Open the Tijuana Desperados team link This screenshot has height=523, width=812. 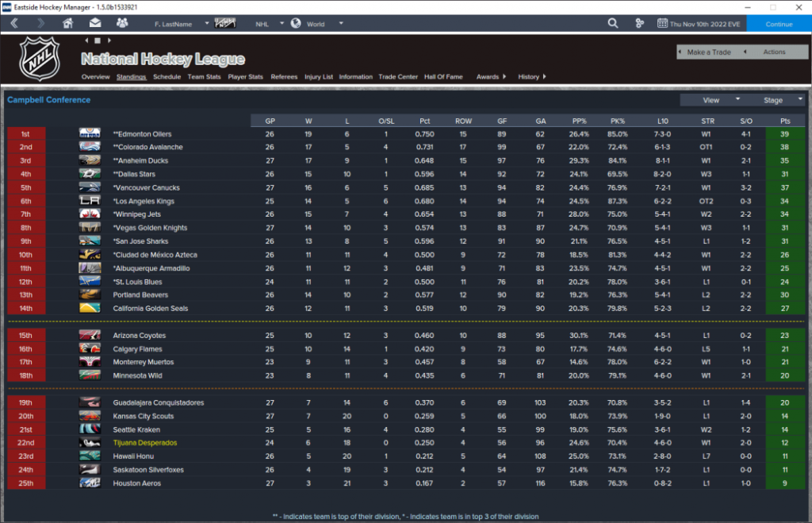[x=145, y=443]
